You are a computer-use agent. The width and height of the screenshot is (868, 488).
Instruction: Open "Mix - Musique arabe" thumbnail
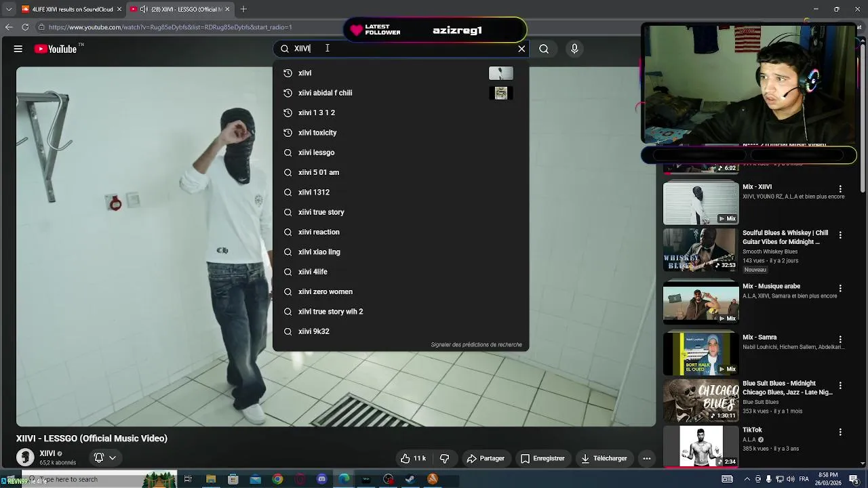pos(701,302)
